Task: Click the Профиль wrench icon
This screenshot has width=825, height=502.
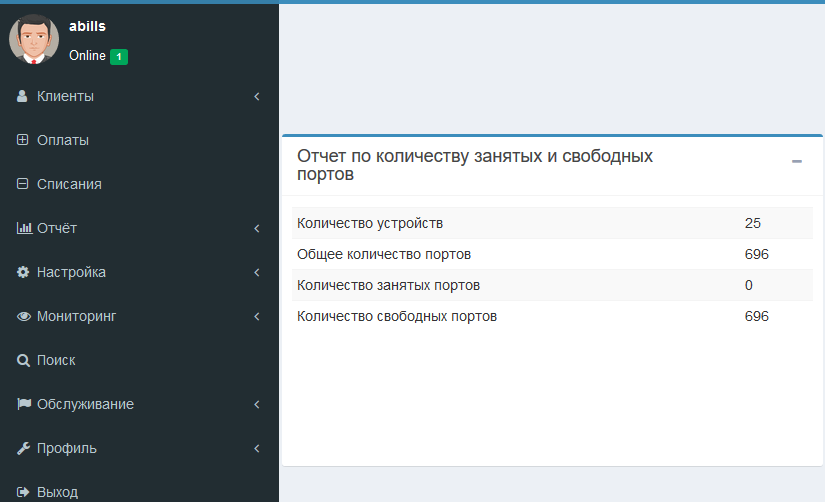Action: (x=23, y=449)
